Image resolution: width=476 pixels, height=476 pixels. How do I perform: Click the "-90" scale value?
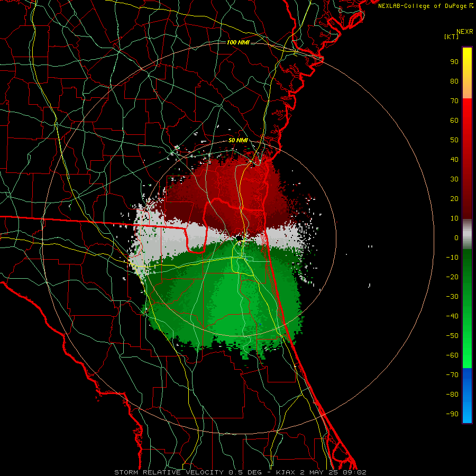452,414
